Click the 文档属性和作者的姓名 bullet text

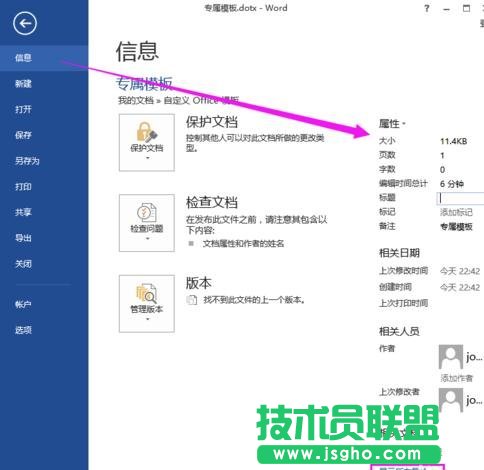(243, 244)
